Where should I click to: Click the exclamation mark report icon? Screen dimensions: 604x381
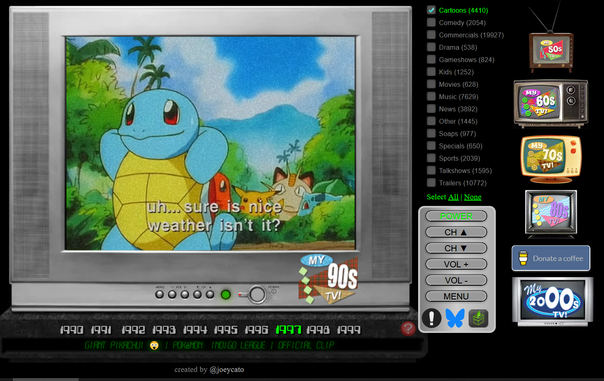coord(431,318)
